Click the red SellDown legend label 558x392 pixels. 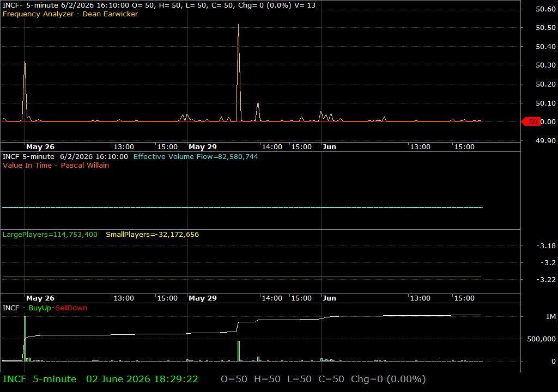(x=71, y=308)
